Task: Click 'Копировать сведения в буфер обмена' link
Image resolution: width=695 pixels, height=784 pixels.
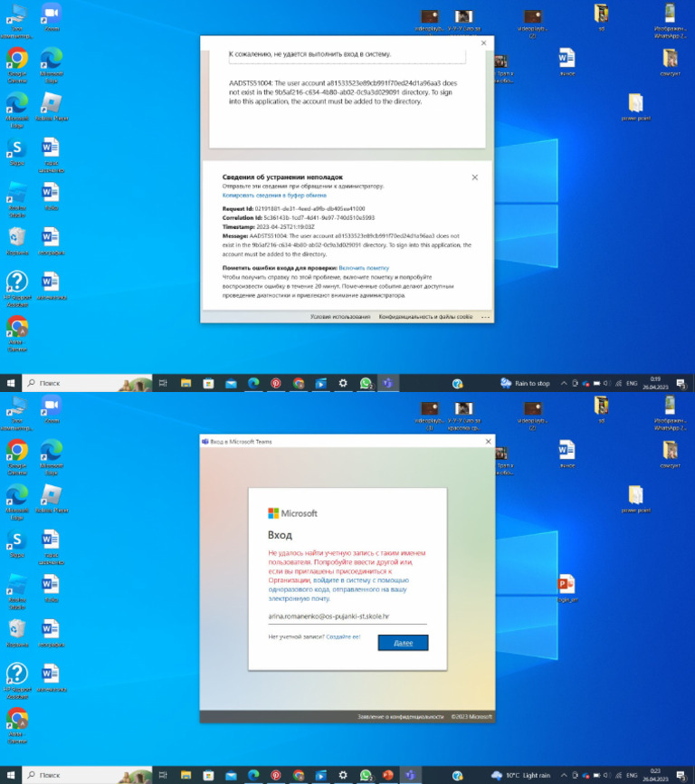Action: (274, 196)
